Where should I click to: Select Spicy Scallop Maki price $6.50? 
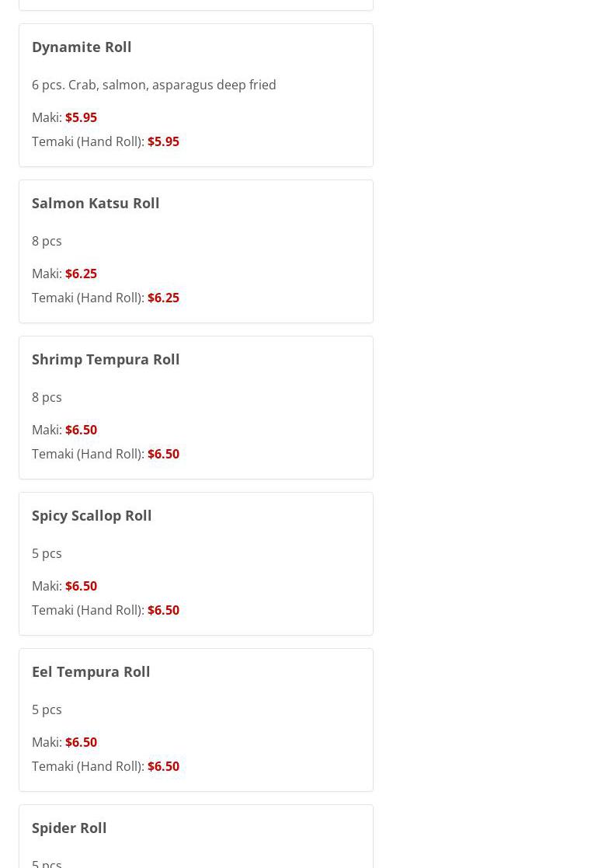81,586
